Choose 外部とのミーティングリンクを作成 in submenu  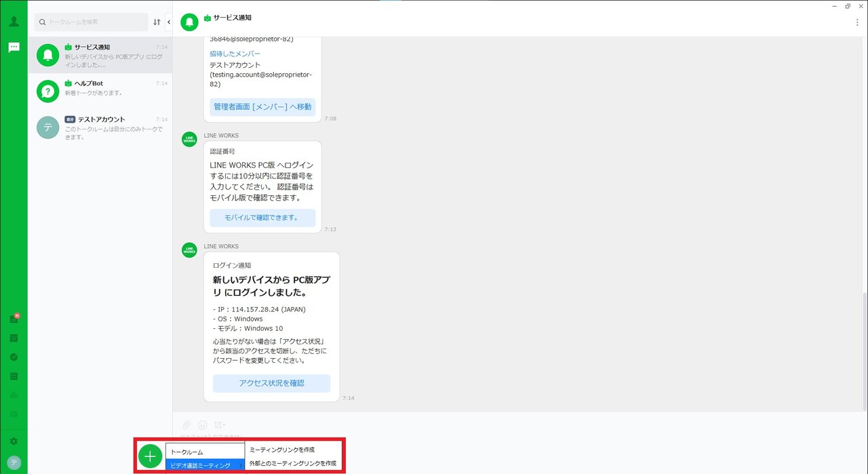coord(293,463)
